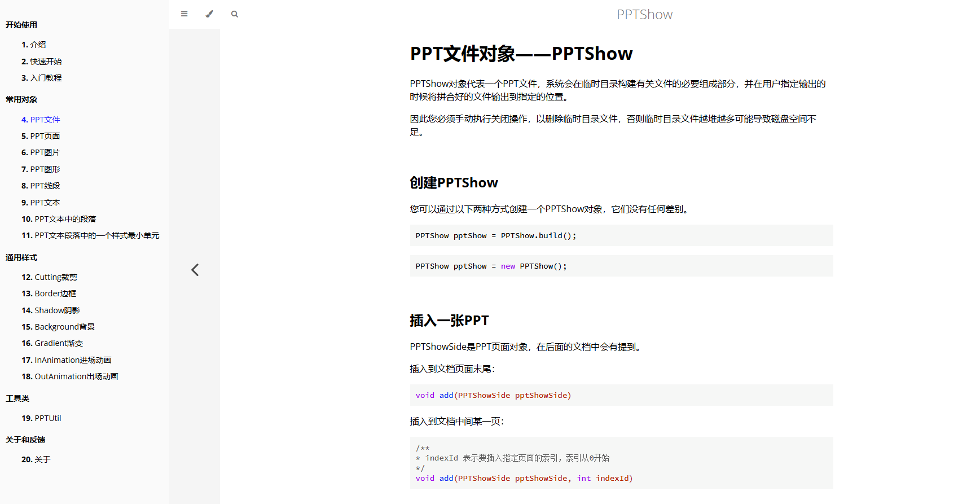The width and height of the screenshot is (980, 504).
Task: Open chapter 16. Gradient渐变
Action: (x=52, y=343)
